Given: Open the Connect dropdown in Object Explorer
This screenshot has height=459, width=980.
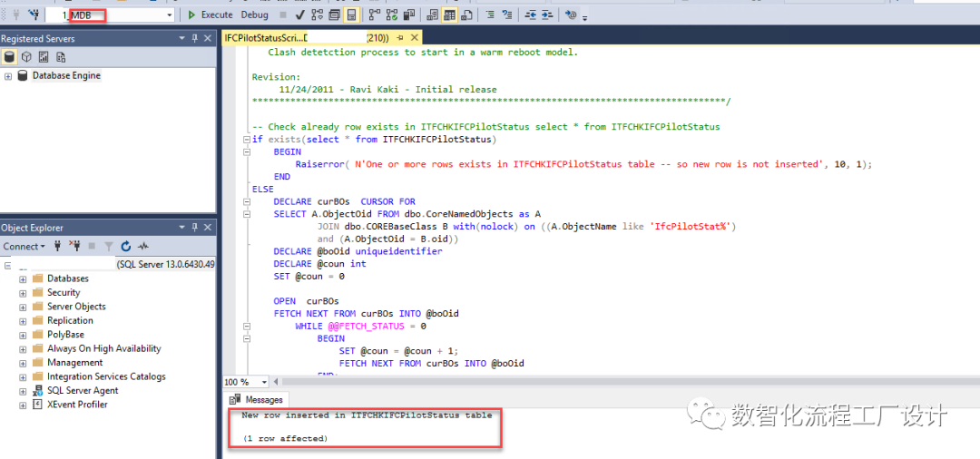Looking at the screenshot, I should [24, 246].
